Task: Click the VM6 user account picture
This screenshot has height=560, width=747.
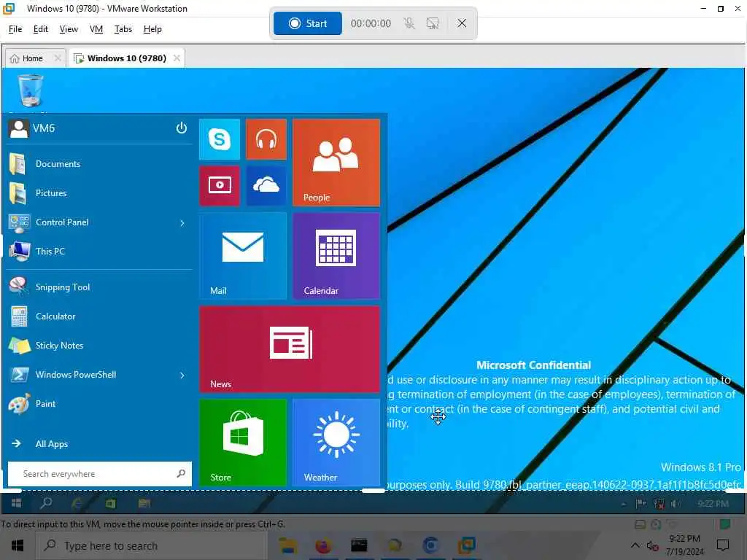Action: pos(18,128)
